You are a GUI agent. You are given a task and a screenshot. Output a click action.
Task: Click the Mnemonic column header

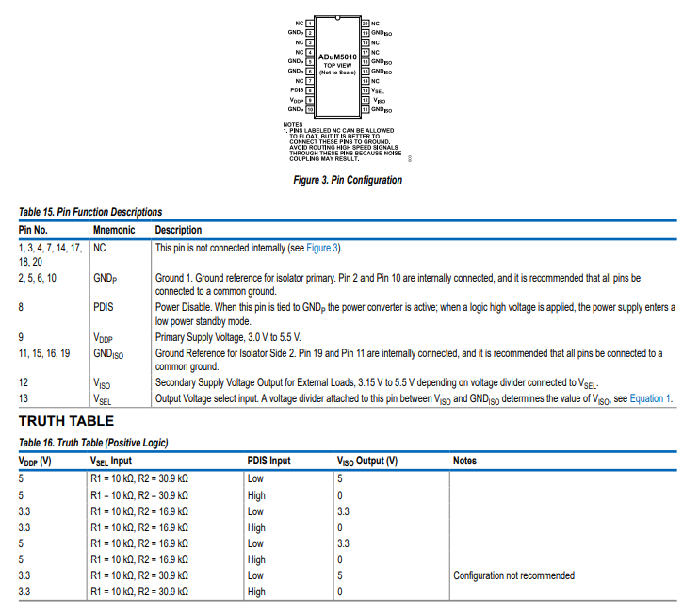click(114, 230)
